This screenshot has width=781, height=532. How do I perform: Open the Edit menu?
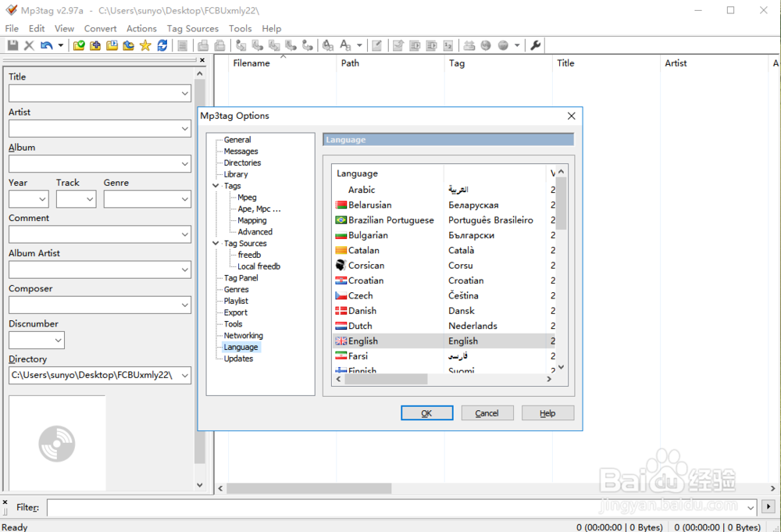(x=37, y=28)
